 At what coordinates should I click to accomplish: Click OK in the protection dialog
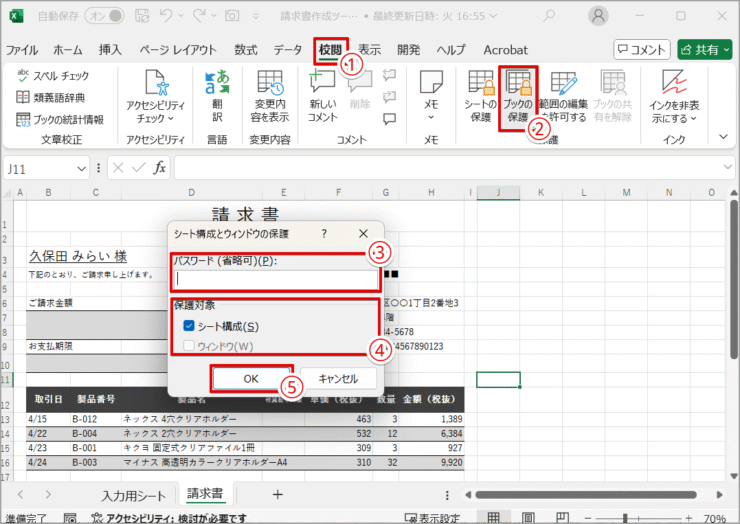click(251, 379)
